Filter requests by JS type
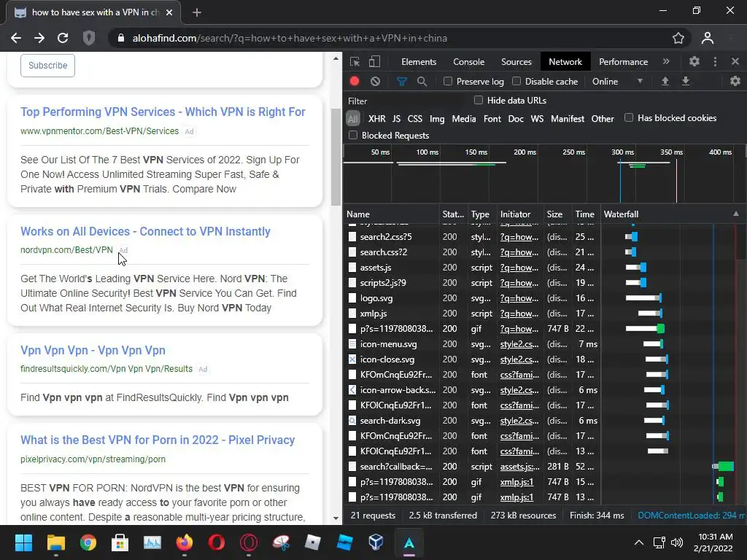The height and width of the screenshot is (560, 747). click(396, 119)
